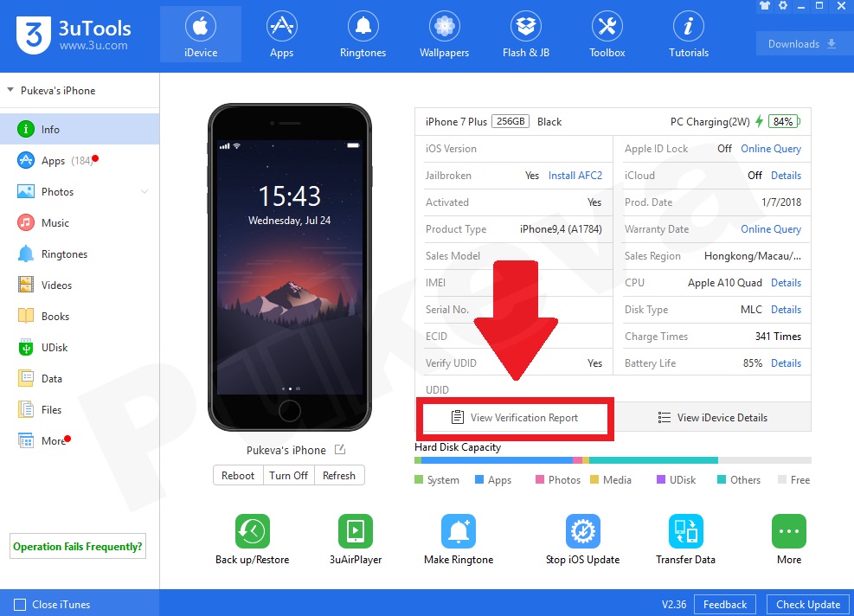Click Apple ID Lock Online Query link

coord(771,149)
